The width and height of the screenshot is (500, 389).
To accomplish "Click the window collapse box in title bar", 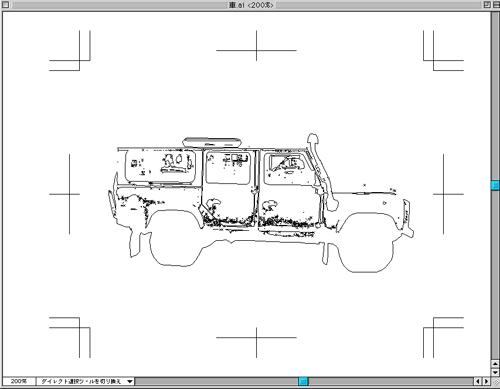I will (496, 4).
